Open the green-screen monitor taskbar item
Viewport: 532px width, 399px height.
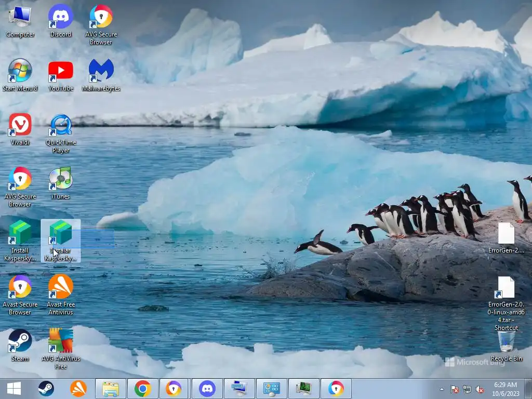(304, 389)
